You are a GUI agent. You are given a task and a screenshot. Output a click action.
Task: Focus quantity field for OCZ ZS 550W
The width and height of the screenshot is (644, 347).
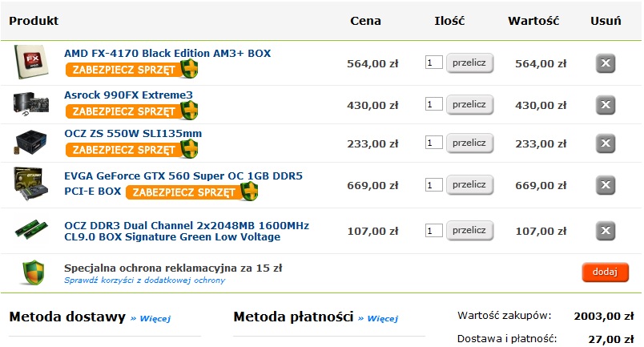coord(433,143)
